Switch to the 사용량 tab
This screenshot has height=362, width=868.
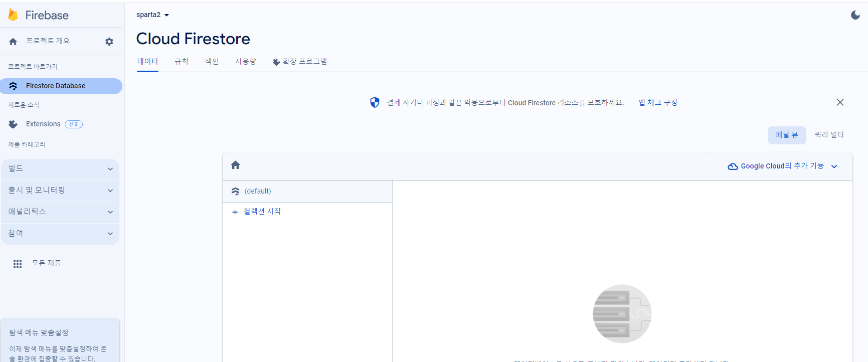coord(246,62)
